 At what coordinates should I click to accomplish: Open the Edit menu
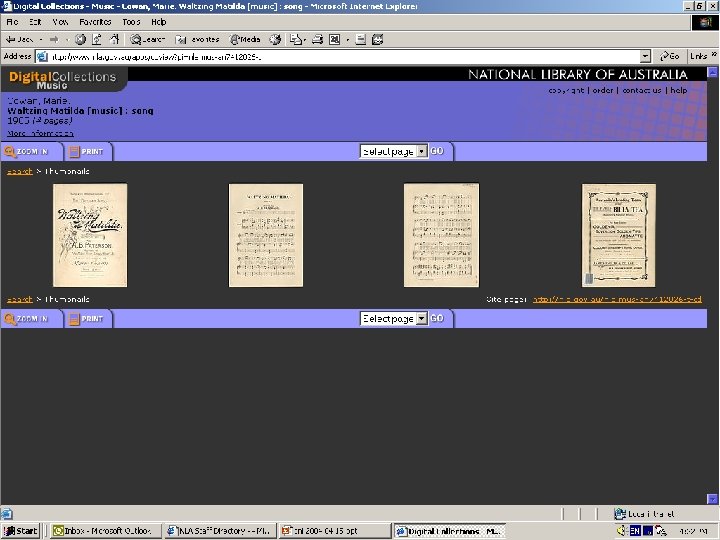[x=35, y=22]
